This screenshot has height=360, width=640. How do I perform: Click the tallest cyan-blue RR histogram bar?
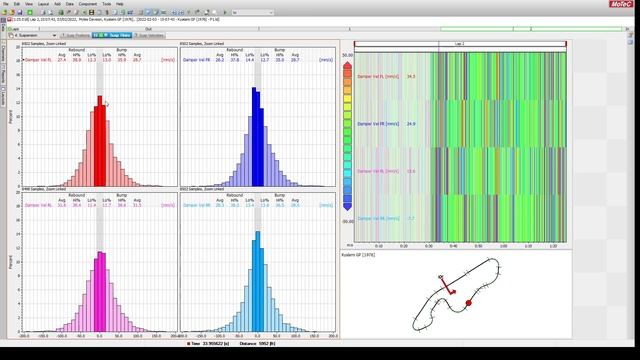[x=258, y=282]
